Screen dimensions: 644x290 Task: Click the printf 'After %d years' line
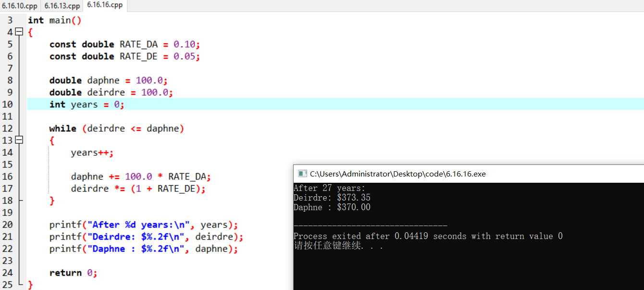tap(144, 225)
